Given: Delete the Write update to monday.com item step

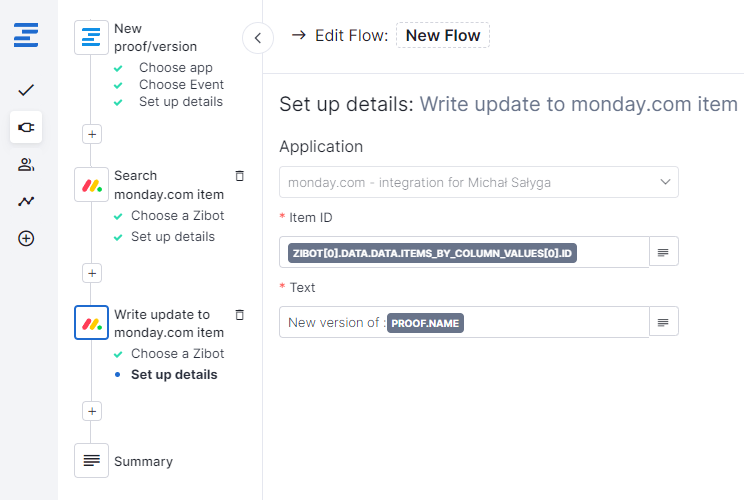Looking at the screenshot, I should click(239, 314).
